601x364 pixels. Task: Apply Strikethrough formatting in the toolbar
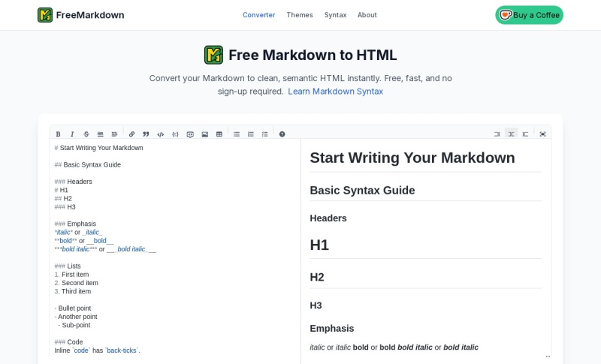point(86,134)
